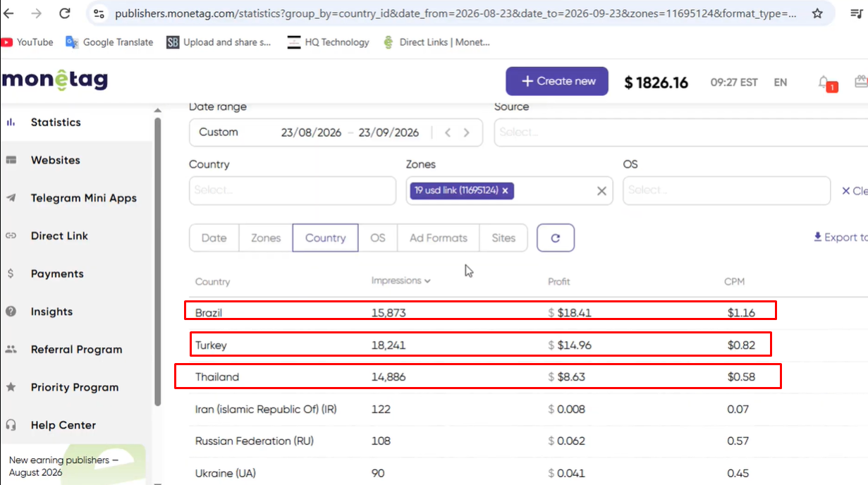
Task: Open the Custom date range picker
Action: pyautogui.click(x=336, y=132)
